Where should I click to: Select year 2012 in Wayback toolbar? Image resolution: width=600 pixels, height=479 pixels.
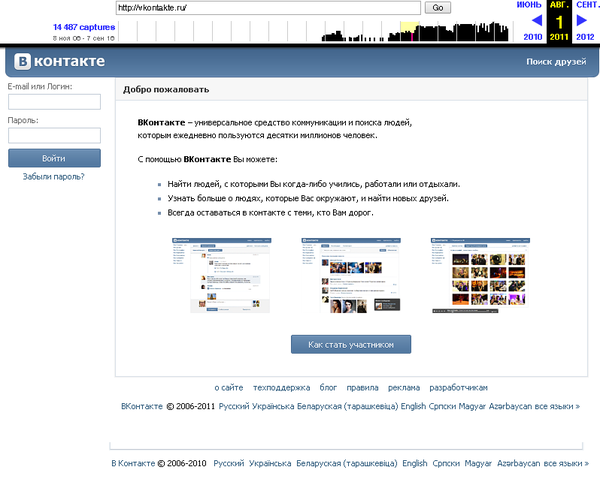click(x=585, y=37)
